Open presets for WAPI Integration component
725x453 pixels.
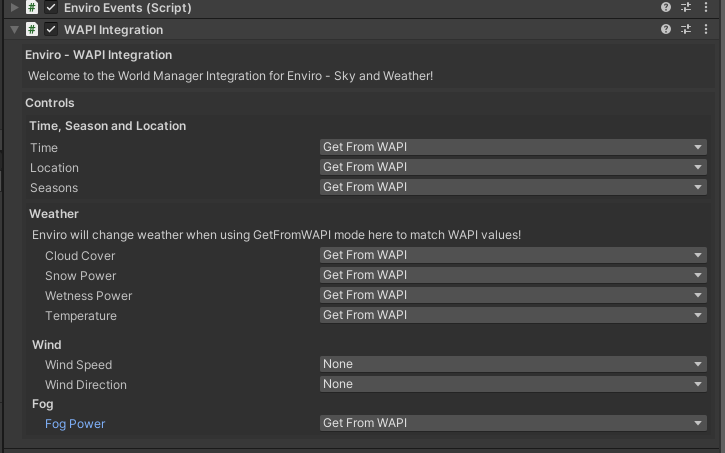686,29
